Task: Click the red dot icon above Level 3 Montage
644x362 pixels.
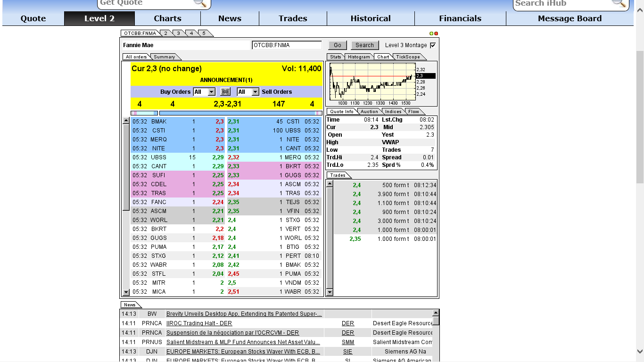Action: 436,33
